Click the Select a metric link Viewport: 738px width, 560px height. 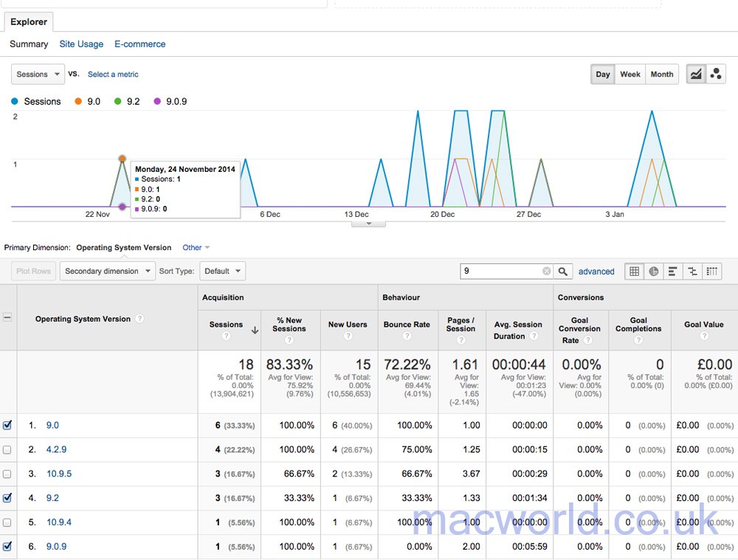point(112,74)
